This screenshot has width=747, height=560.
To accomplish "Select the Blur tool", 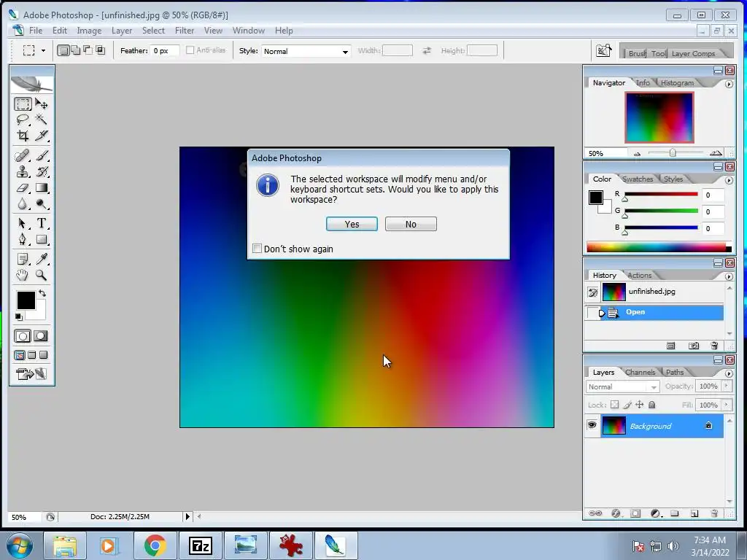I will [23, 204].
